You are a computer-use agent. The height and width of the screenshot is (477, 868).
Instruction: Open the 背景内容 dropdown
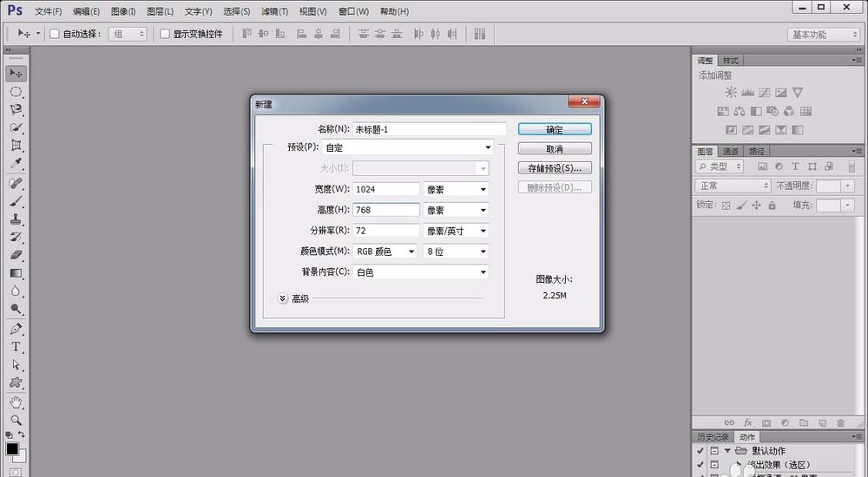pyautogui.click(x=421, y=272)
